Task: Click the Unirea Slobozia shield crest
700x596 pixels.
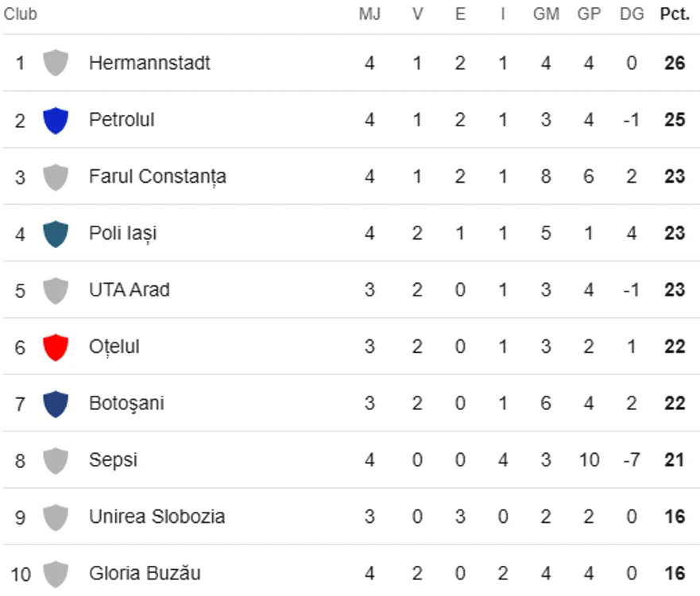Action: (x=56, y=517)
